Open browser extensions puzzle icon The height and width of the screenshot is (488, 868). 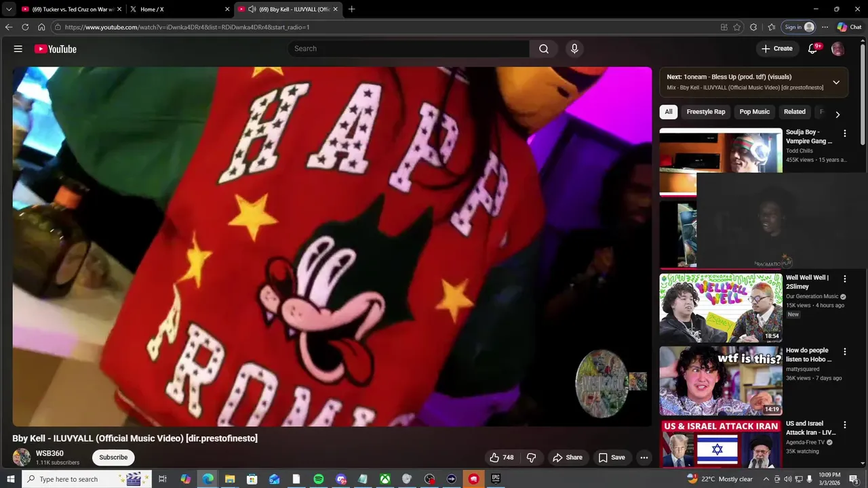coord(753,27)
